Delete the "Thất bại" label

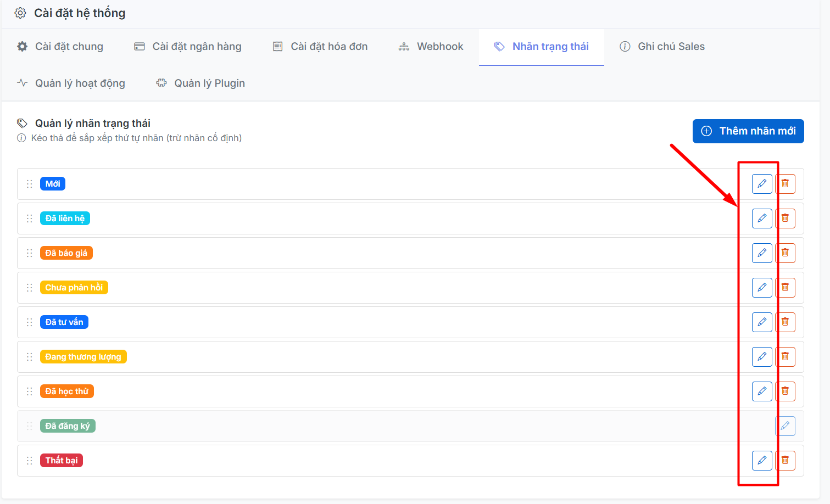(x=786, y=461)
